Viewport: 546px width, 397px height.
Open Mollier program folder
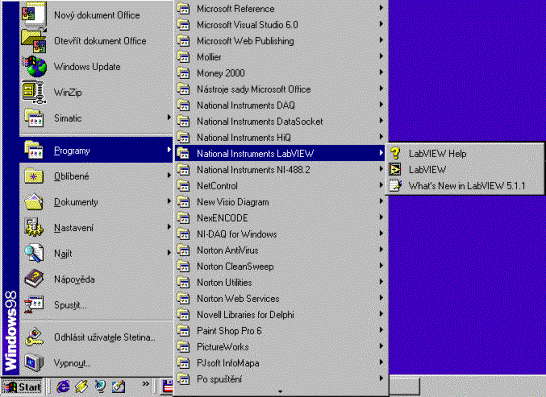click(x=280, y=57)
